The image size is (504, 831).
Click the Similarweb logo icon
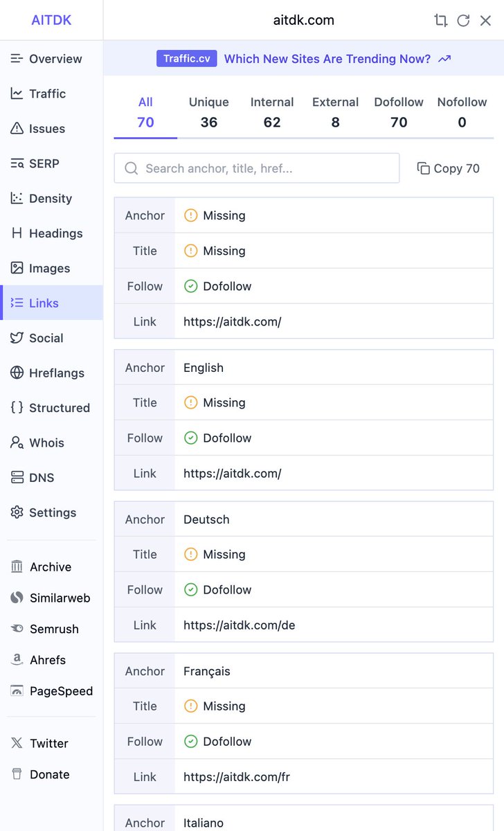coord(17,598)
